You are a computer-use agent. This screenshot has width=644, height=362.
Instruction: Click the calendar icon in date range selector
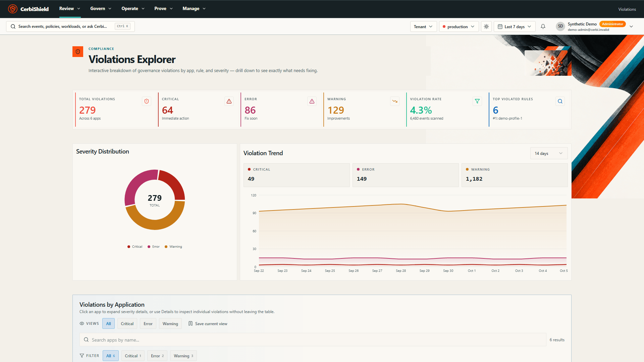coord(500,26)
